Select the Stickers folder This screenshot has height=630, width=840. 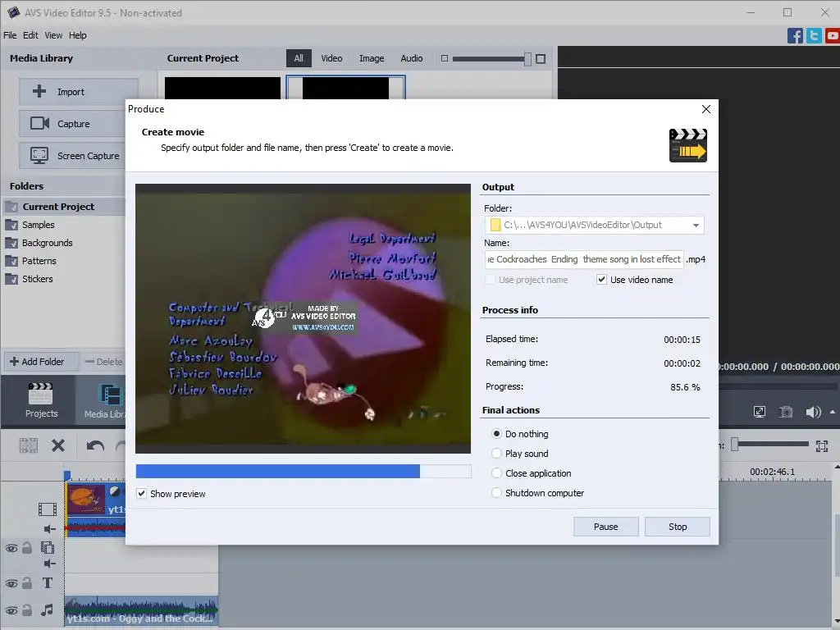(64, 279)
